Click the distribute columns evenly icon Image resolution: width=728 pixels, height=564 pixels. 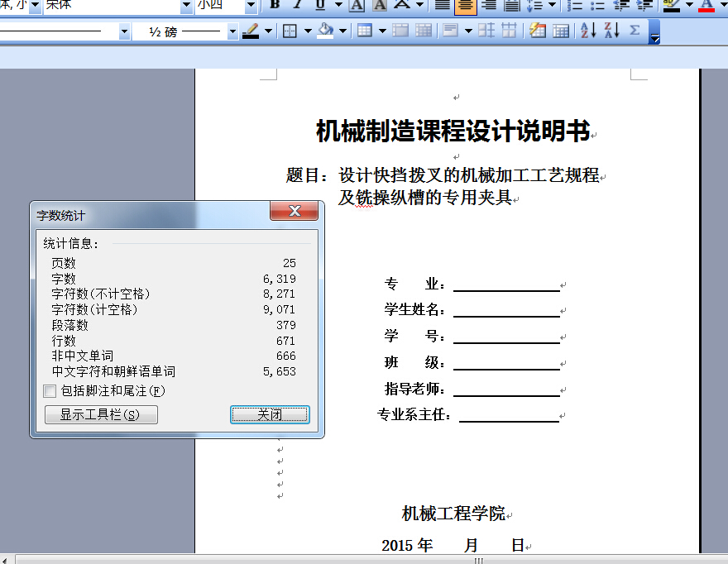[x=510, y=31]
